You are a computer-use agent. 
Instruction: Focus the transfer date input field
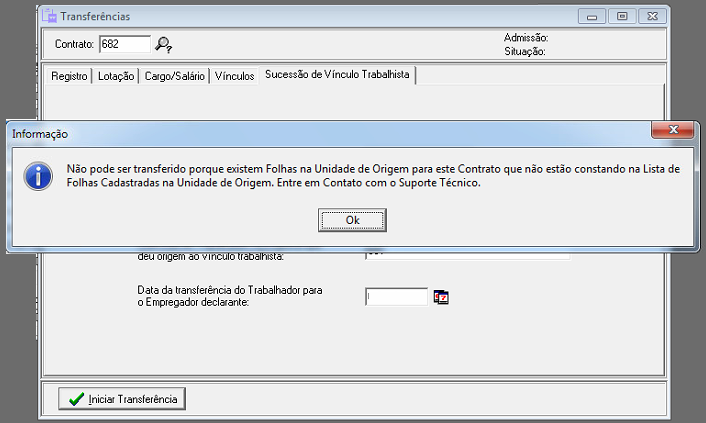[x=396, y=297]
